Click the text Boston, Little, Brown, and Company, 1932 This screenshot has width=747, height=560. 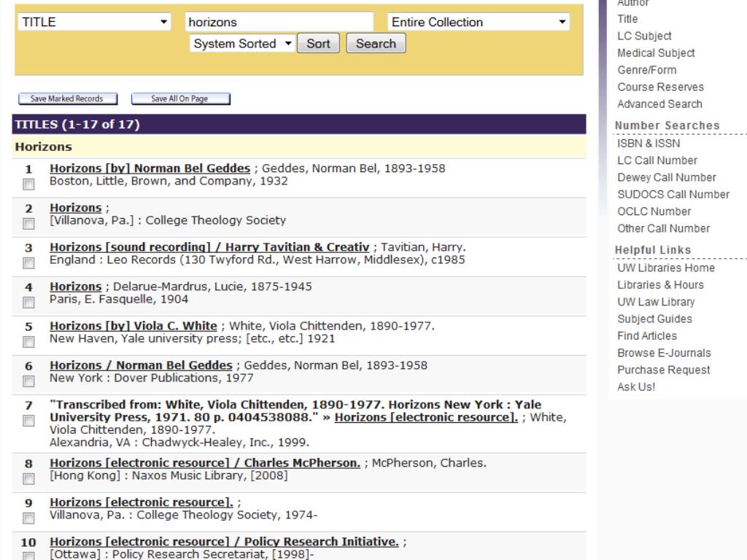[x=169, y=182]
